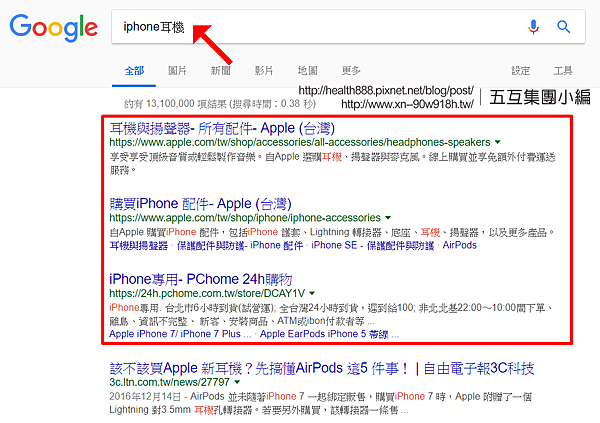Image resolution: width=600 pixels, height=423 pixels.
Task: Click snippet dated 2016年12月14日 about AirPods
Action: pyautogui.click(x=320, y=403)
